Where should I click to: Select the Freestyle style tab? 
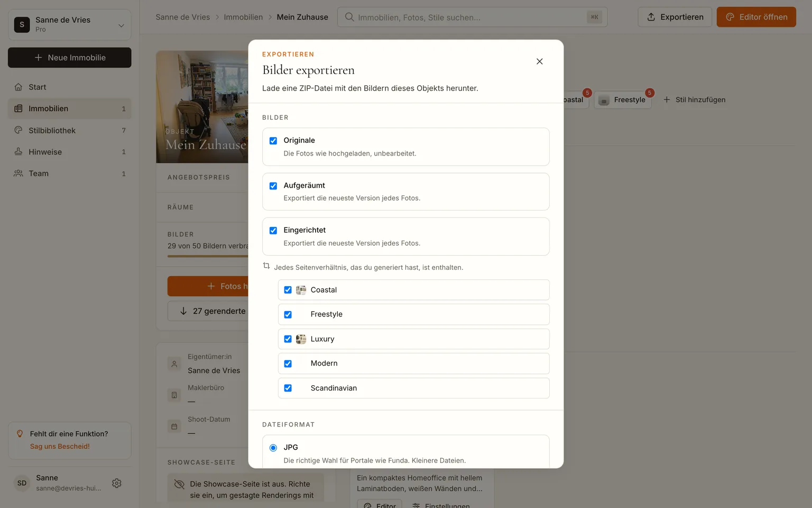pyautogui.click(x=623, y=99)
